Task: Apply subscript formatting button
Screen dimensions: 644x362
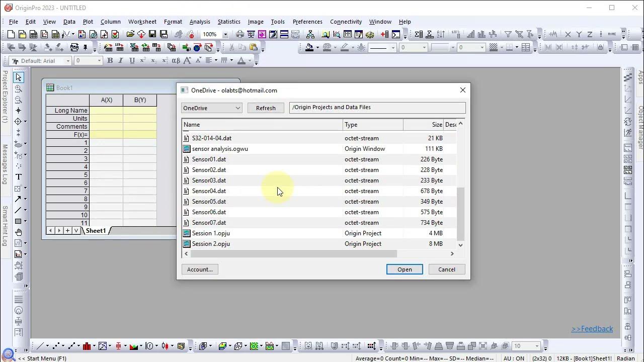Action: (154, 61)
